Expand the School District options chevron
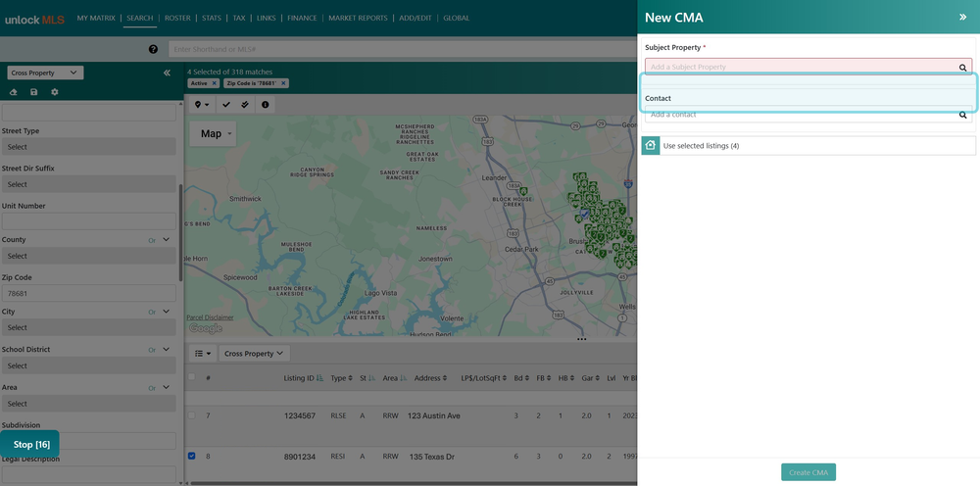This screenshot has height=486, width=980. tap(167, 349)
